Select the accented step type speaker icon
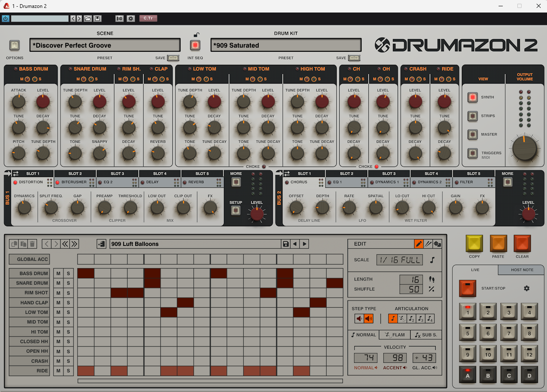 click(368, 319)
